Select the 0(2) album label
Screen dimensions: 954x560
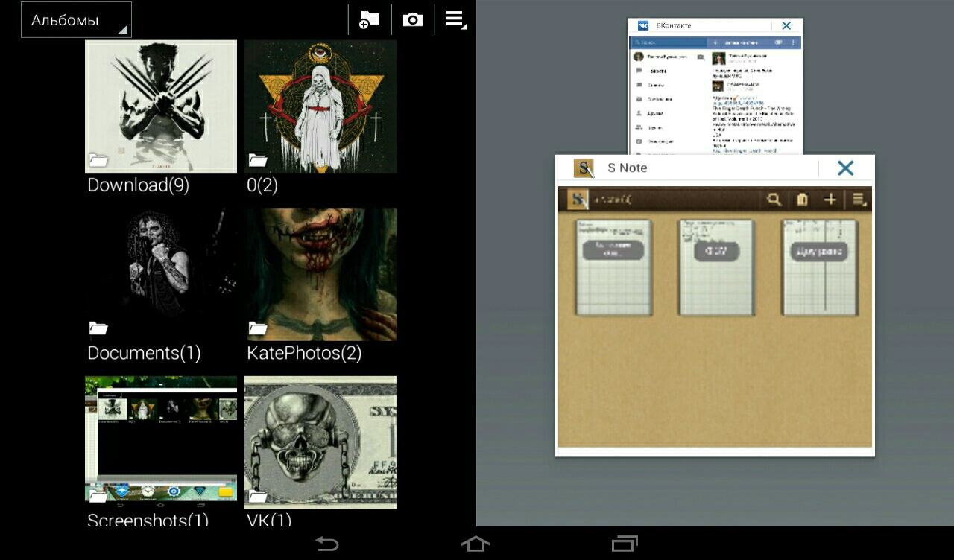[262, 185]
